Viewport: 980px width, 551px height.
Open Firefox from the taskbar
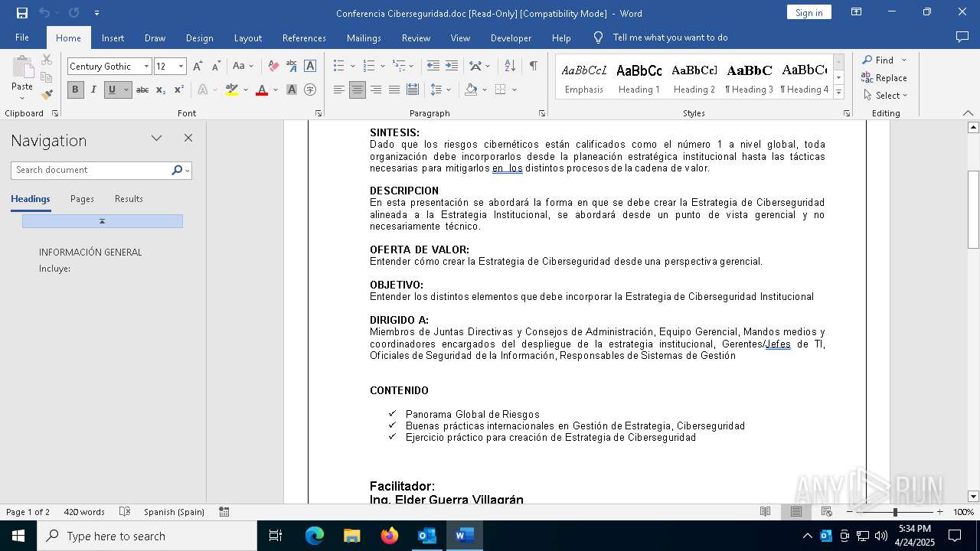[x=390, y=536]
